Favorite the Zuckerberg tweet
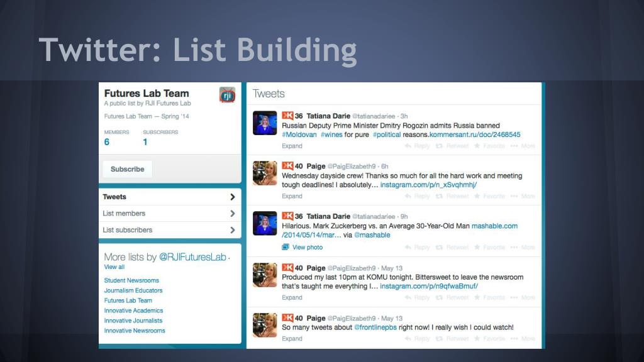Viewport: 644px width, 362px height. click(x=489, y=247)
